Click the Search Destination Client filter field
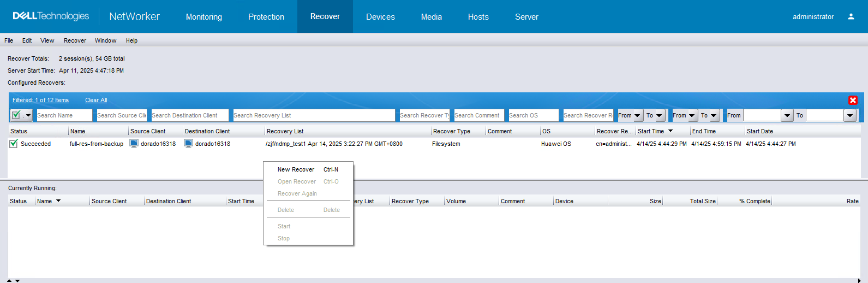 pos(190,115)
